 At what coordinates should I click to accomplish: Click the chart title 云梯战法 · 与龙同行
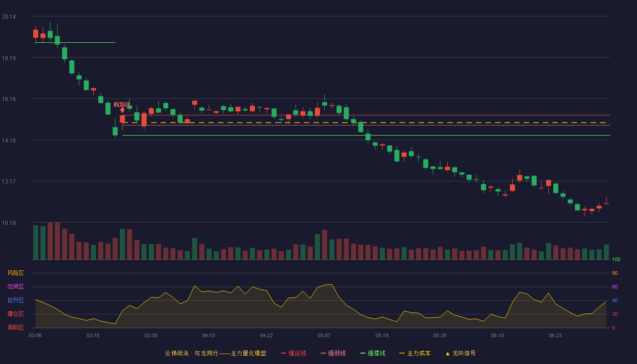[192, 353]
